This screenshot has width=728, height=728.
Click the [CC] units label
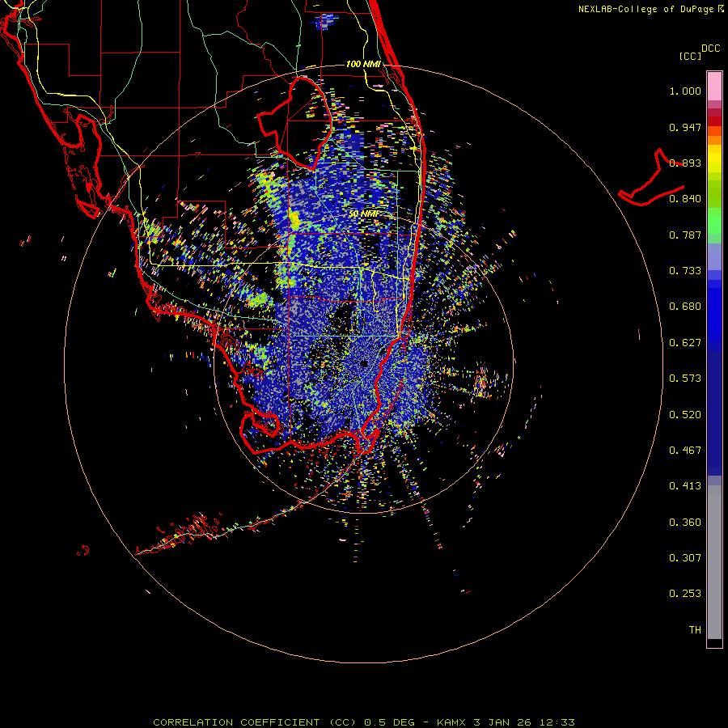click(x=691, y=56)
